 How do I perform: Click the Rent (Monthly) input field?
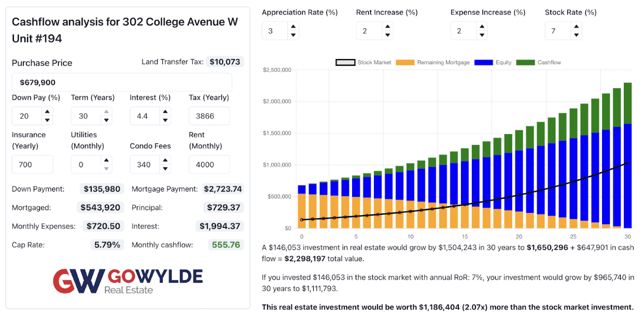click(x=209, y=165)
